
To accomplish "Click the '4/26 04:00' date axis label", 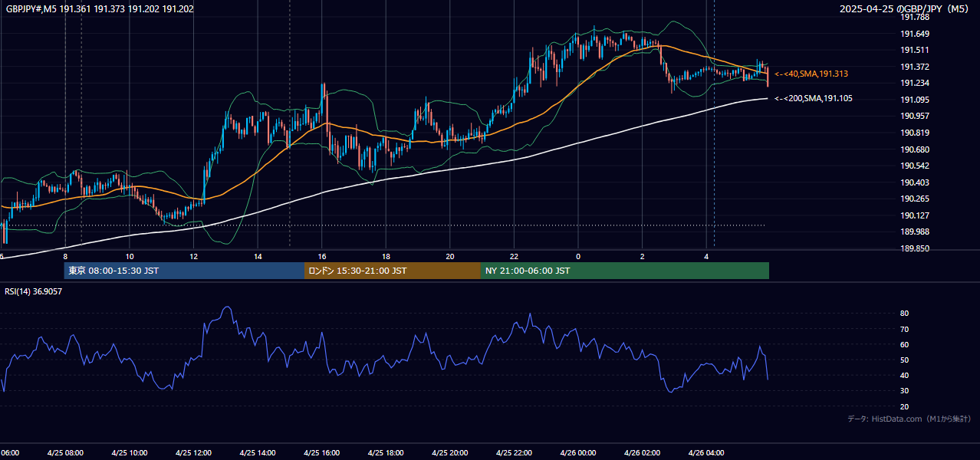I will [x=706, y=453].
